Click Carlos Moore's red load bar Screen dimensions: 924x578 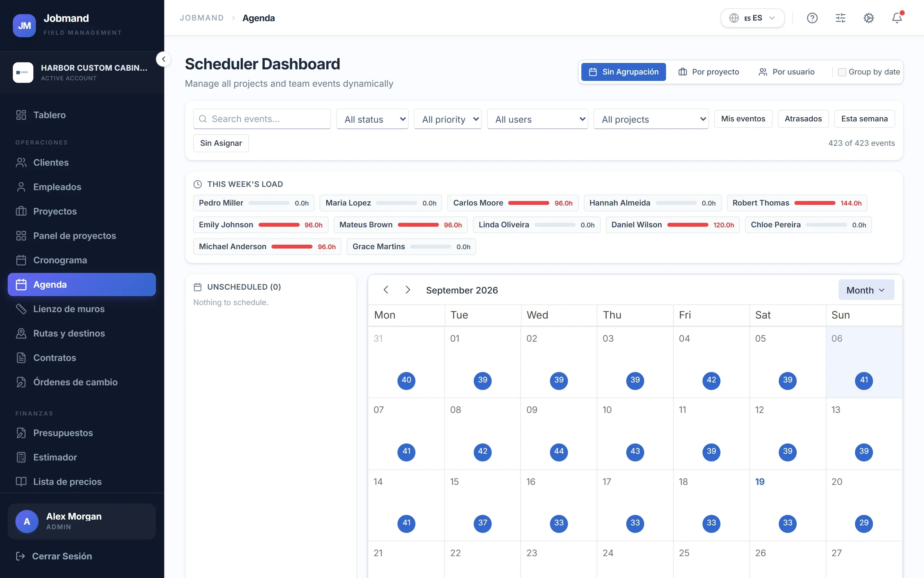[528, 203]
